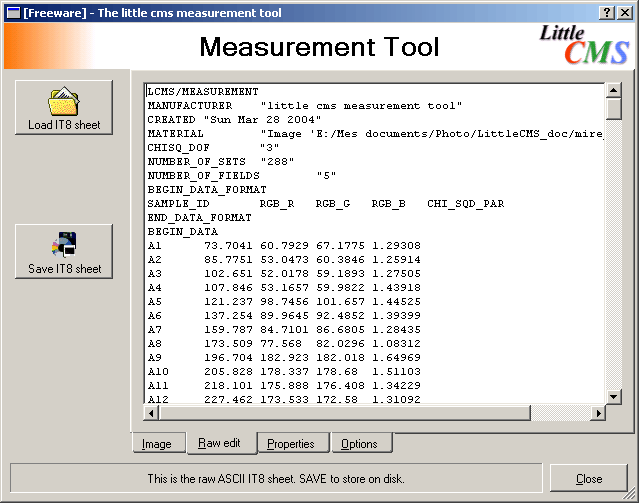Click the BEGIN_DATA line
639x503 pixels.
point(183,232)
